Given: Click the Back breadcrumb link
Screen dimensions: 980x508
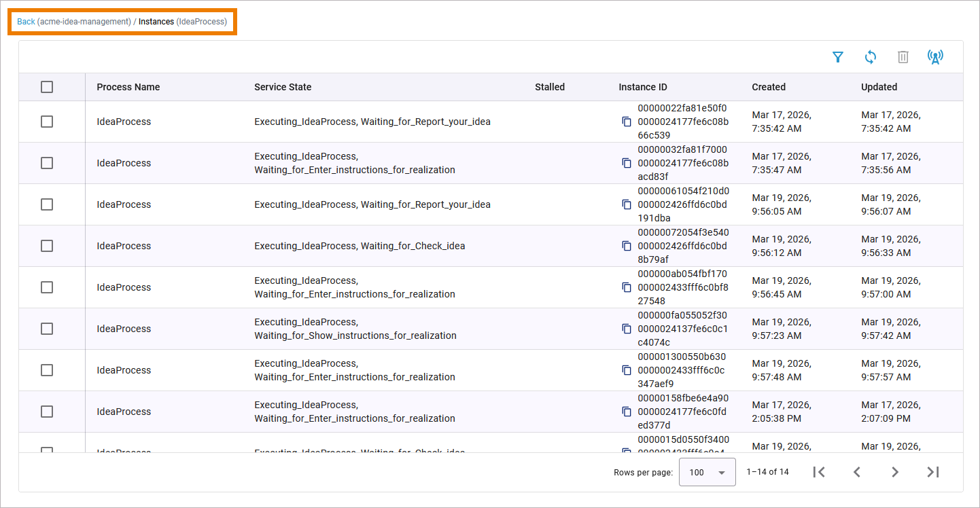Looking at the screenshot, I should (x=26, y=22).
